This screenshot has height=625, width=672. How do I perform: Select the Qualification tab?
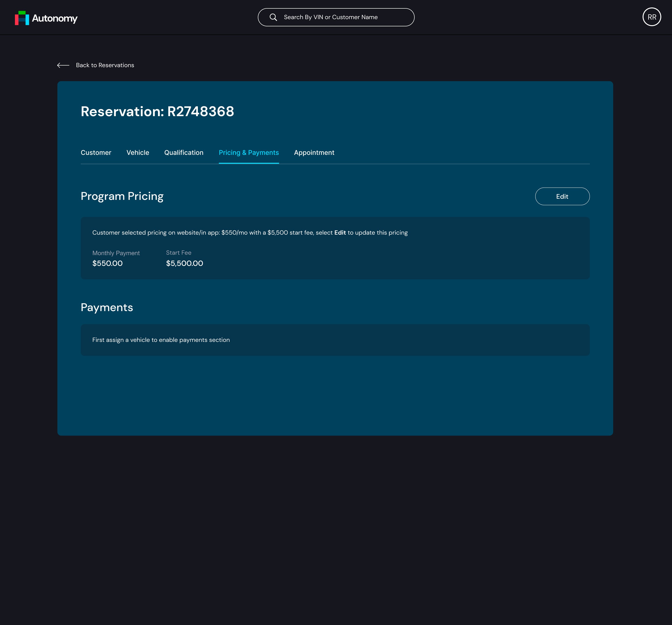(x=184, y=153)
